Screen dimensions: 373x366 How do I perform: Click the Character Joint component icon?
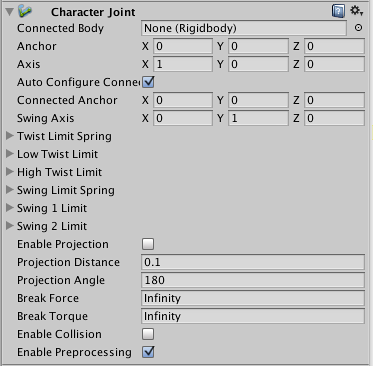[25, 11]
